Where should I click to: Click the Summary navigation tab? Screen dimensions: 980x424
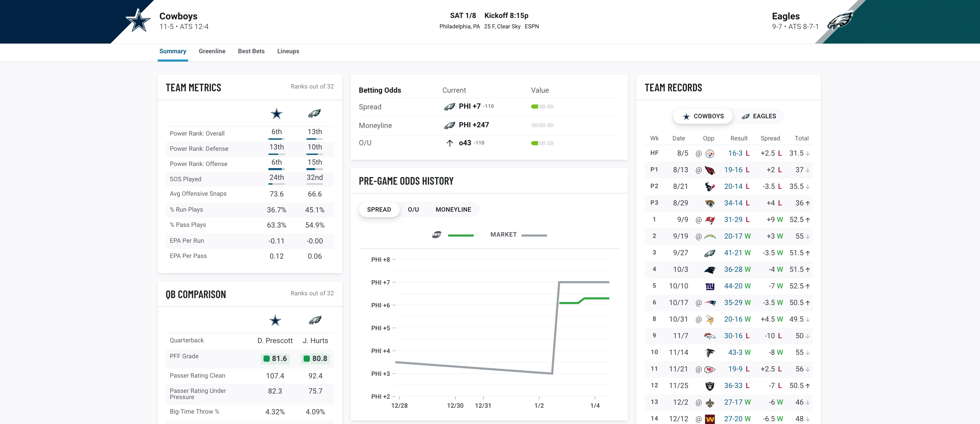tap(173, 51)
